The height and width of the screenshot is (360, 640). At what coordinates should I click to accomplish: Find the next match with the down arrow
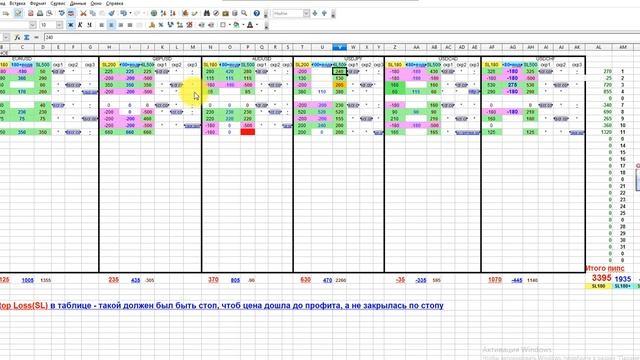coord(315,13)
